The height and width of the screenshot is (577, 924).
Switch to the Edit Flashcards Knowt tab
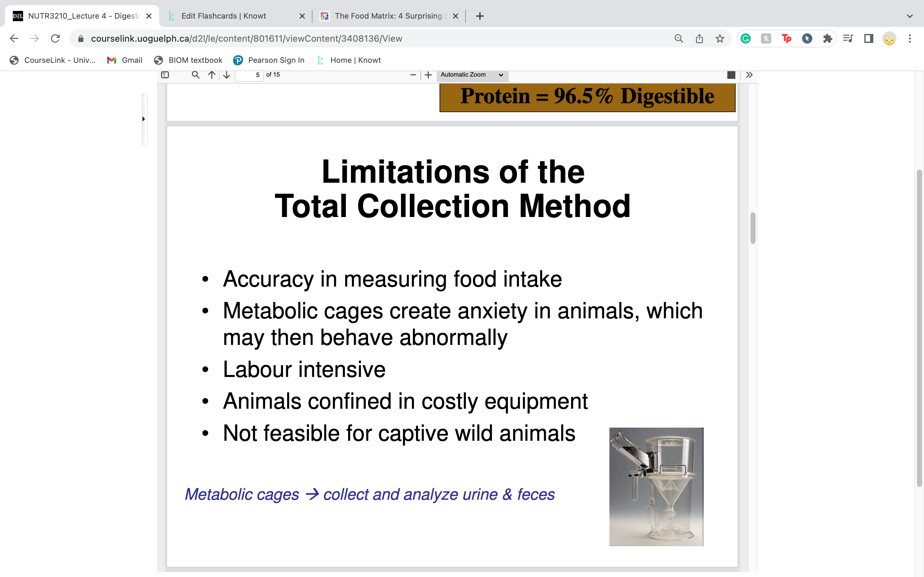coord(224,16)
